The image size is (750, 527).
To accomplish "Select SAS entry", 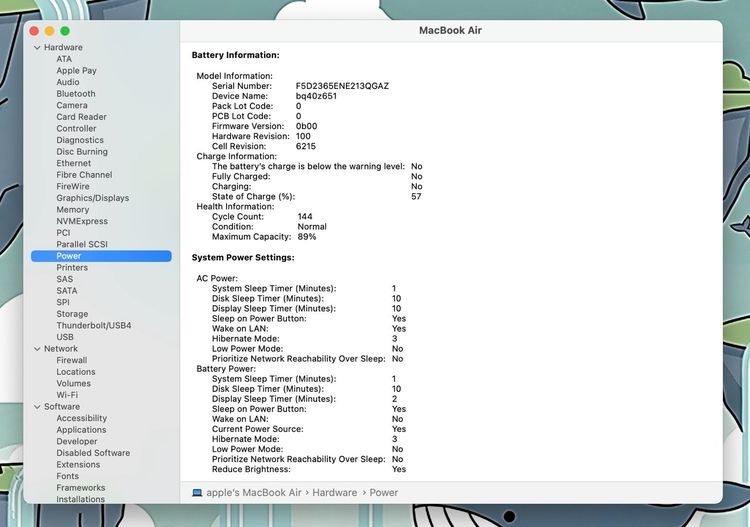I will pyautogui.click(x=65, y=279).
